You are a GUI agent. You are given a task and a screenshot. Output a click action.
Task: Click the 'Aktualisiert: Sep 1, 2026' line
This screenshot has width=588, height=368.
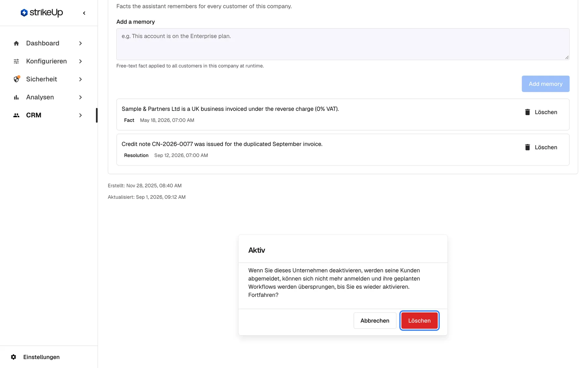pos(147,197)
